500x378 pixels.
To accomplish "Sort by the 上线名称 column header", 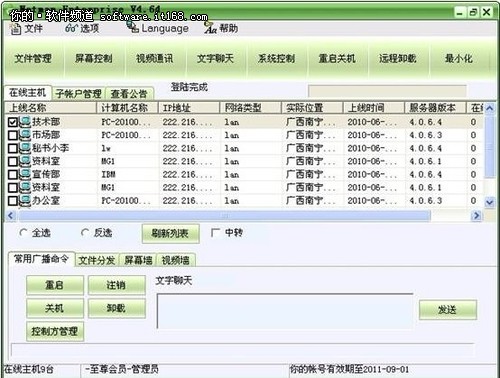I will [51, 108].
